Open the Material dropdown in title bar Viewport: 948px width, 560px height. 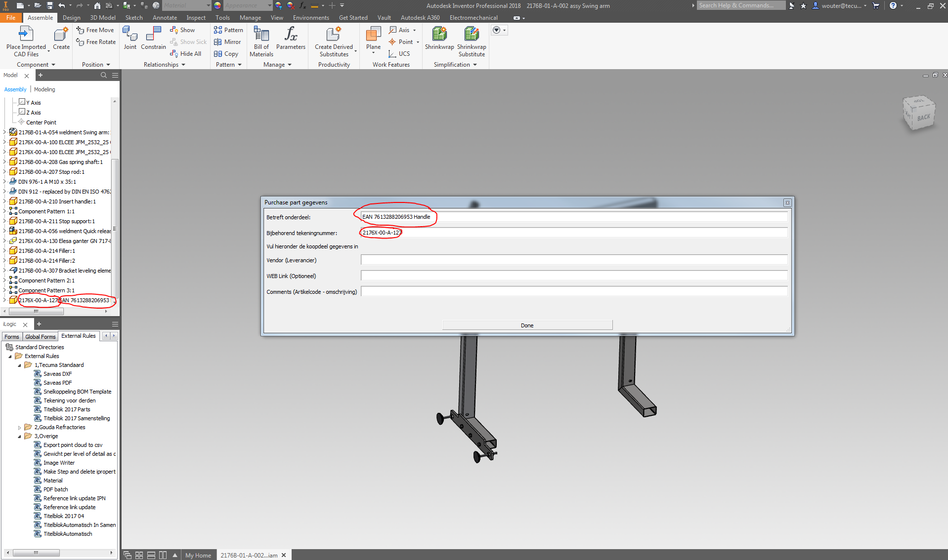(208, 5)
